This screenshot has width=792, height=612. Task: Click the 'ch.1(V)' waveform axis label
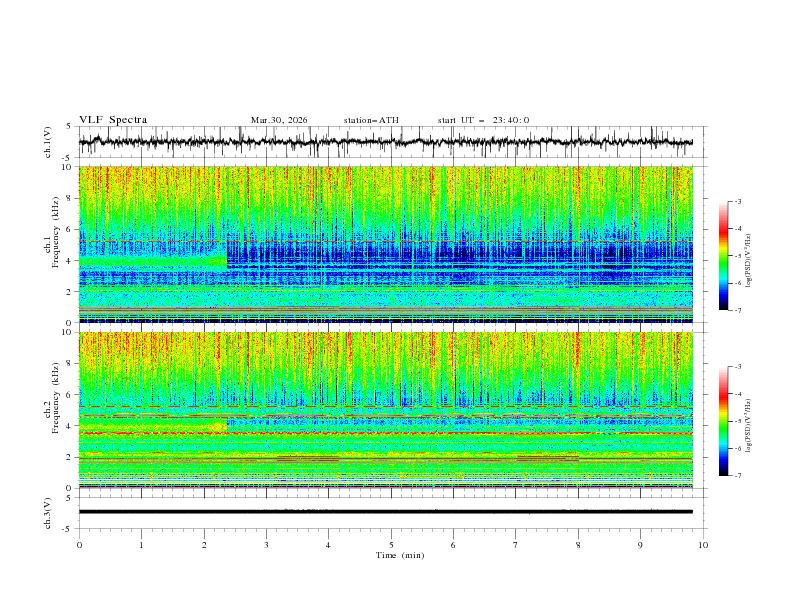(x=48, y=142)
